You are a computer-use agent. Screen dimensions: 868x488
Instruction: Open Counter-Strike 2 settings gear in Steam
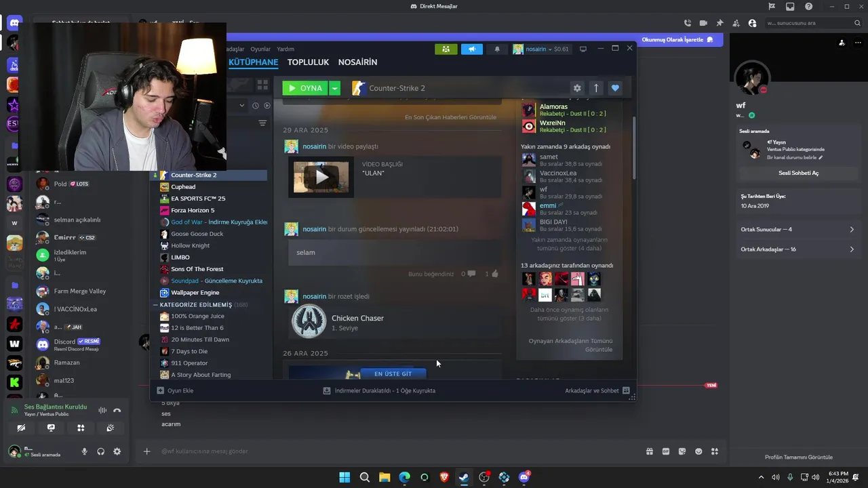point(577,88)
